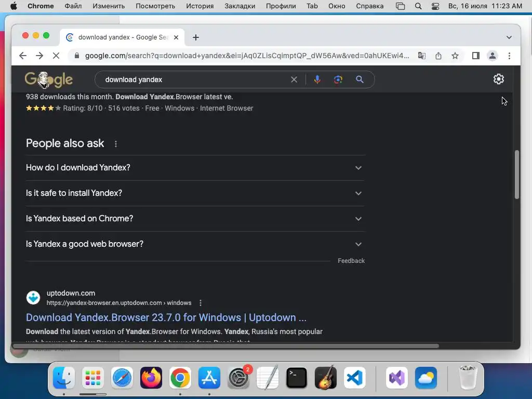Close the download yandex tab
This screenshot has height=399, width=532.
[176, 37]
